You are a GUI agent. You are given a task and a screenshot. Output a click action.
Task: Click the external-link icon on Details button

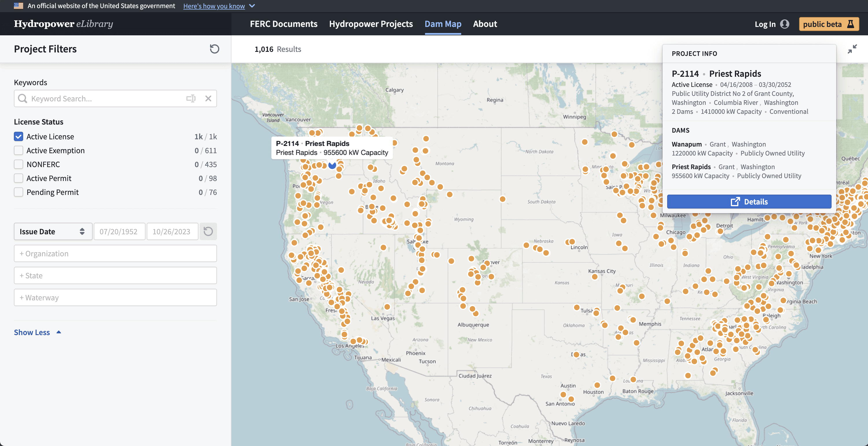(x=735, y=202)
